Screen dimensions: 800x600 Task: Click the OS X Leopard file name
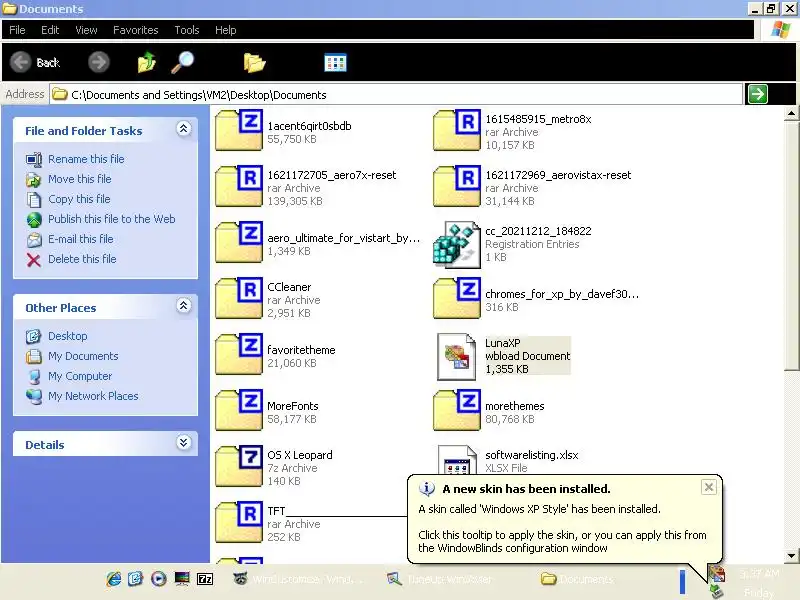coord(300,455)
